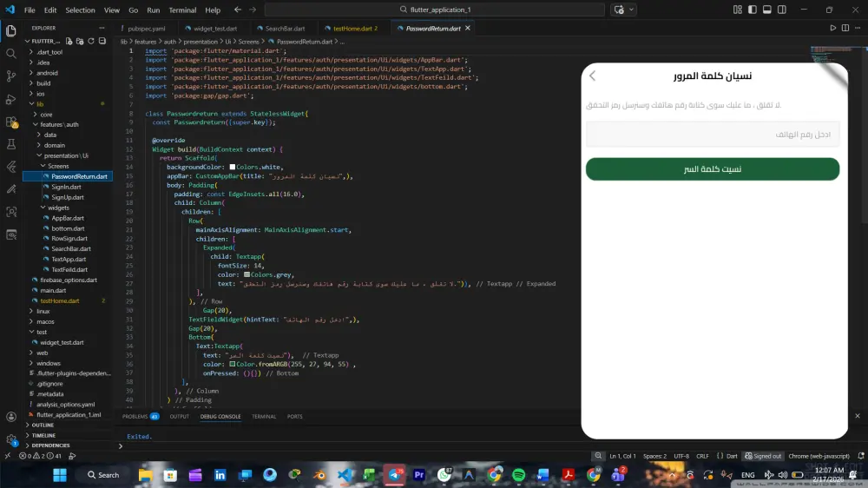
Task: Click the Ln 1, Col 1 indicator
Action: pyautogui.click(x=622, y=456)
